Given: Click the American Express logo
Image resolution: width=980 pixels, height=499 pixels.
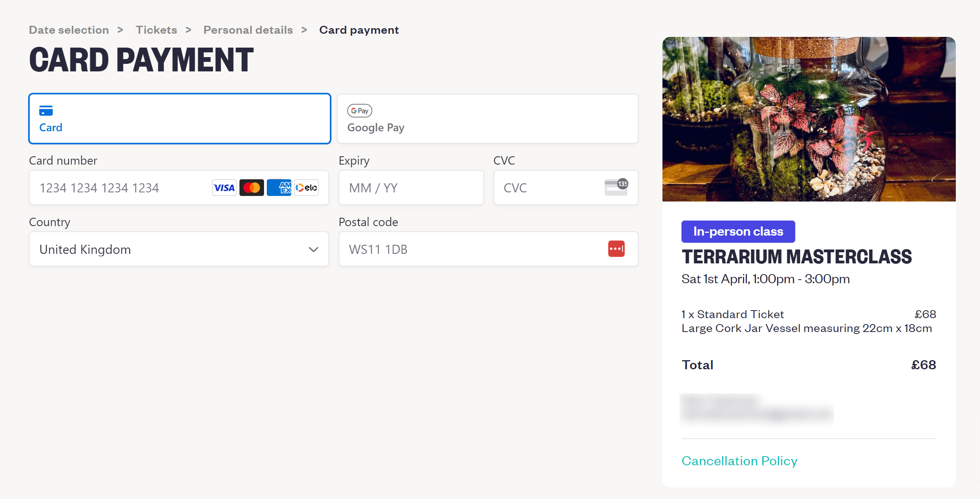Looking at the screenshot, I should point(279,188).
